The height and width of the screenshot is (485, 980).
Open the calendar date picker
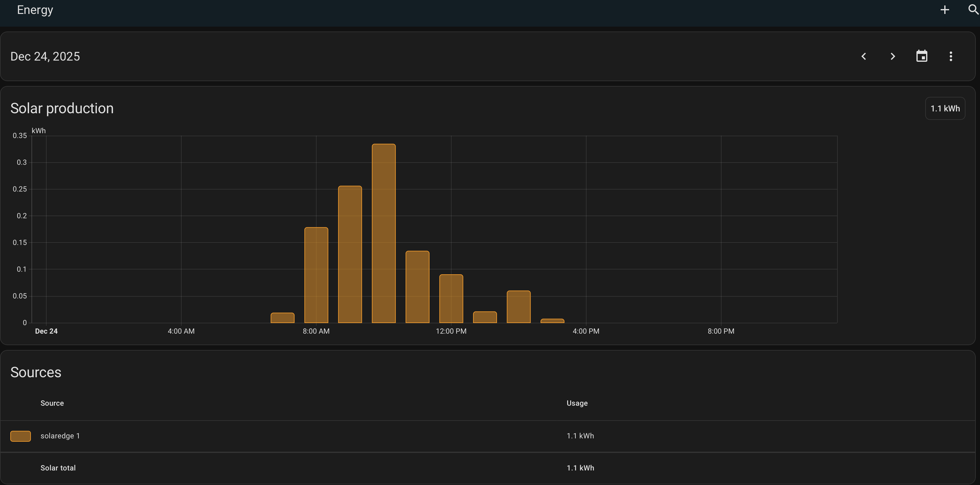point(921,56)
